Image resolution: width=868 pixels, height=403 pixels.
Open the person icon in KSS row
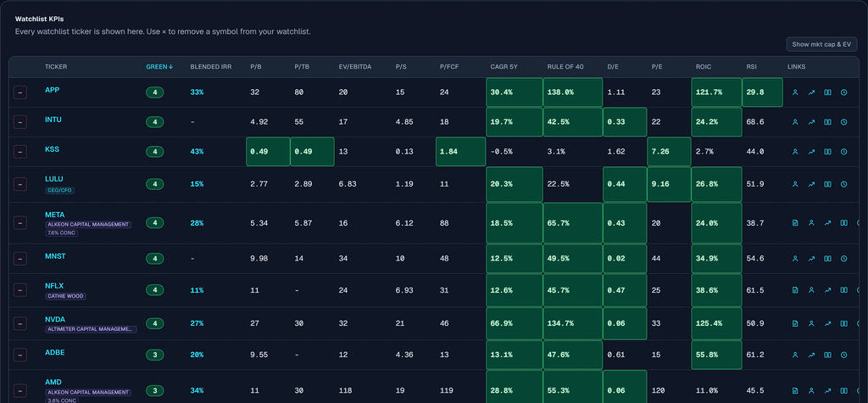795,151
